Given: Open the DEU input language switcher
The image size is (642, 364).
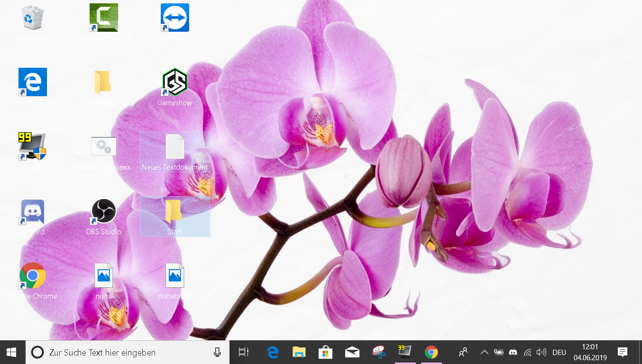Looking at the screenshot, I should click(x=559, y=352).
